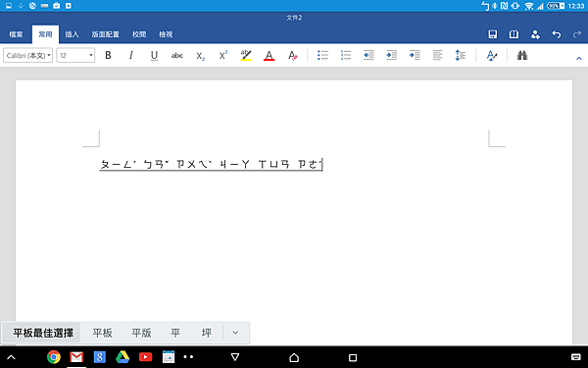Save the document with disk icon
Screen dimensions: 588x368
click(492, 34)
